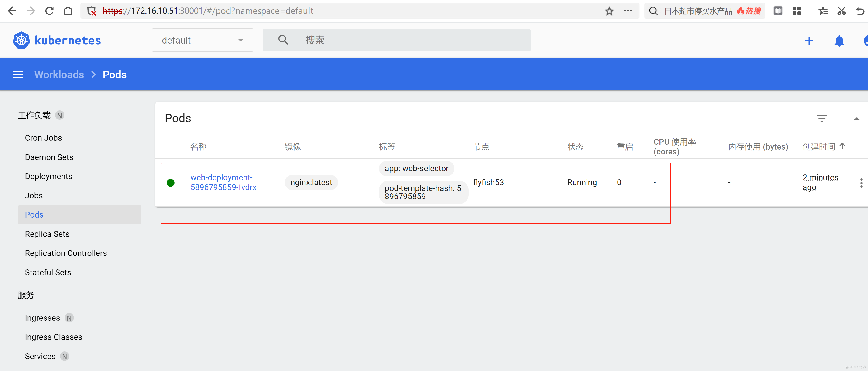The height and width of the screenshot is (371, 868).
Task: Click the app: web-selector label chip
Action: (x=416, y=169)
